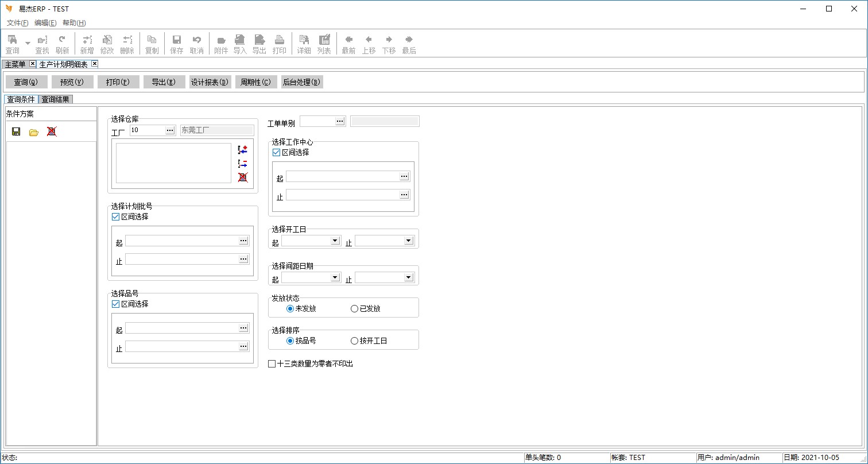Select the 按开工日 sort option

tap(354, 341)
